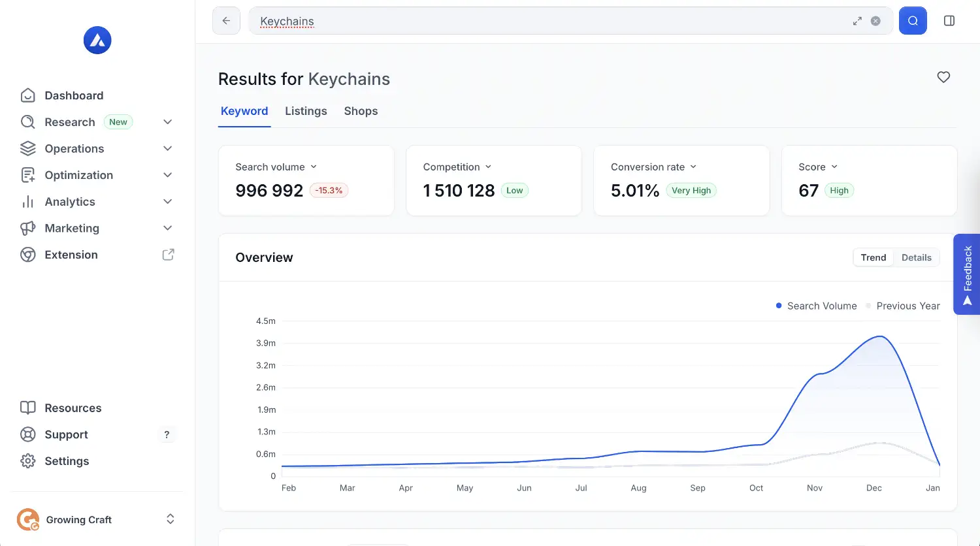Click the December peak on the chart

coord(881,336)
